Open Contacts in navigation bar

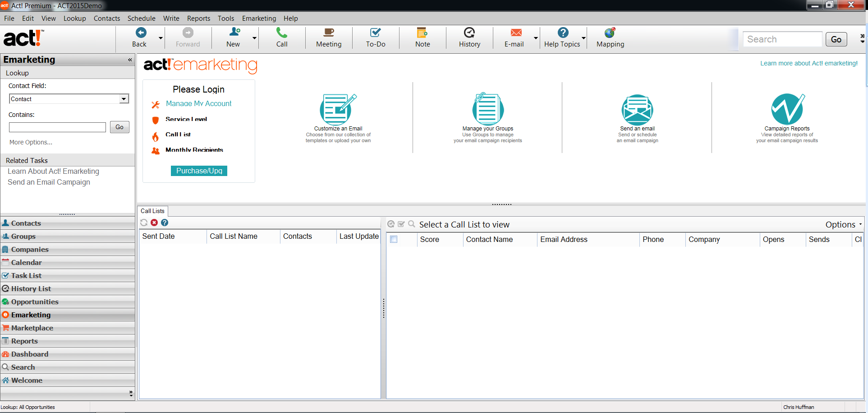click(x=68, y=223)
